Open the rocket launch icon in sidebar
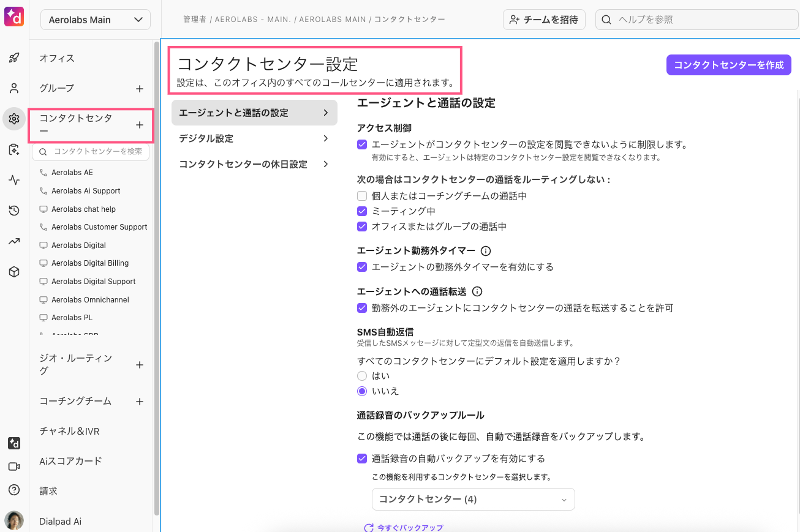The width and height of the screenshot is (800, 532). (x=14, y=58)
